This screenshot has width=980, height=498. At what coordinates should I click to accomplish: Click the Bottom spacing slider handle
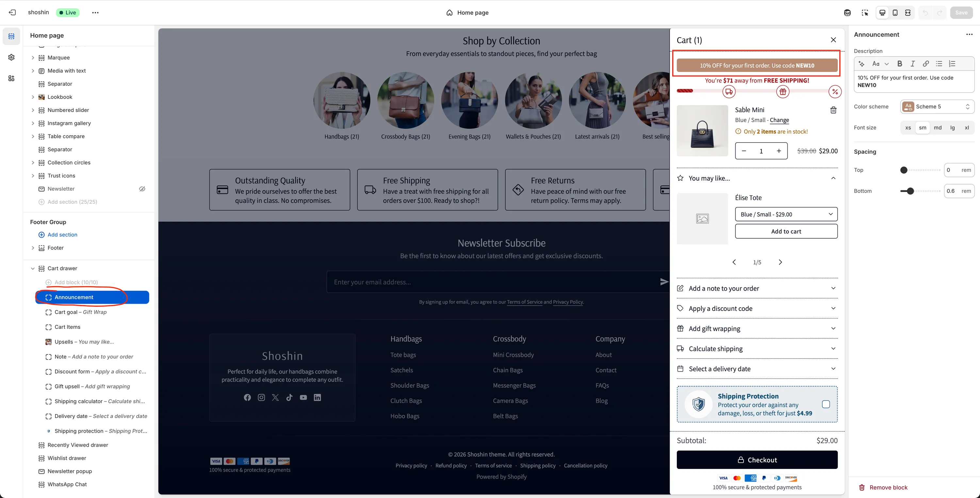click(x=910, y=191)
